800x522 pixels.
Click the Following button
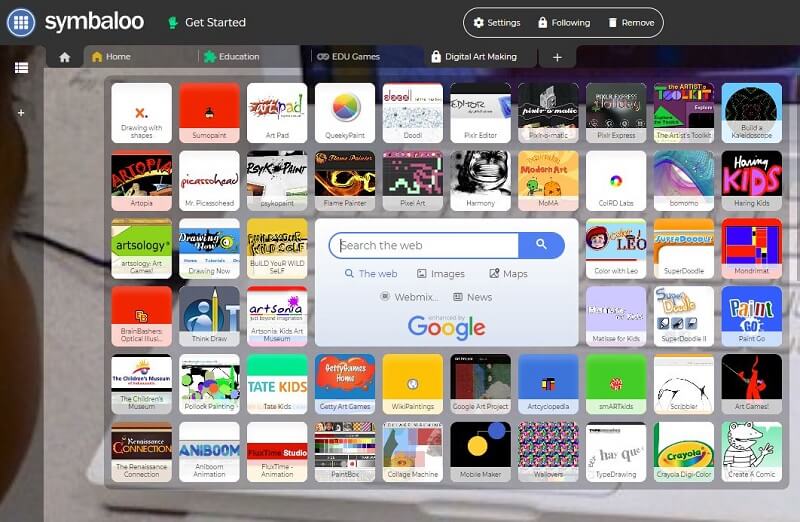point(564,22)
